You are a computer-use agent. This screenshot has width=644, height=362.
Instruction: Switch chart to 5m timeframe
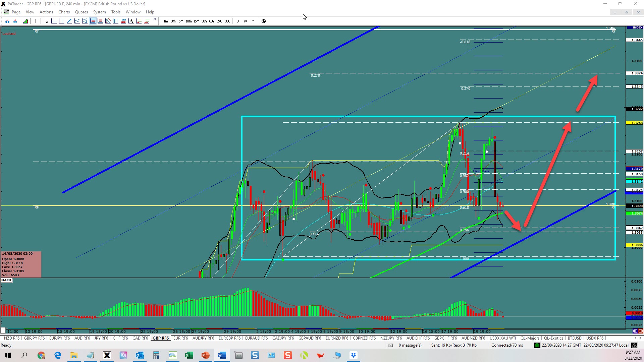181,21
